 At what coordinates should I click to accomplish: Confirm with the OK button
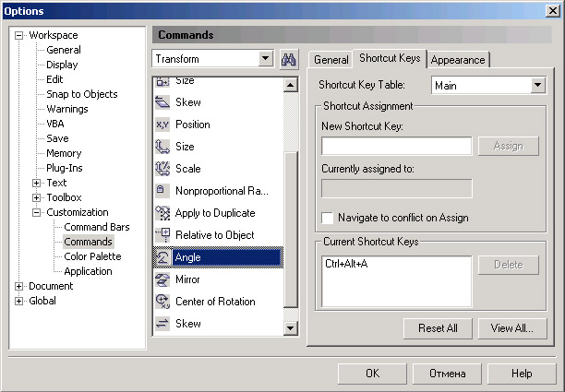pyautogui.click(x=372, y=374)
